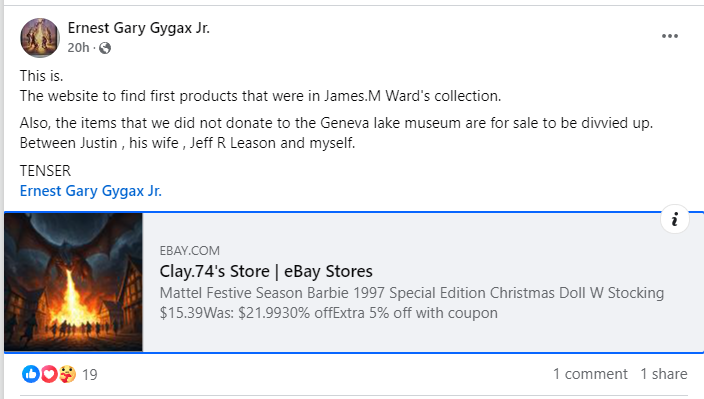The width and height of the screenshot is (704, 399).
Task: Click the $15.39 price line in preview
Action: (329, 313)
